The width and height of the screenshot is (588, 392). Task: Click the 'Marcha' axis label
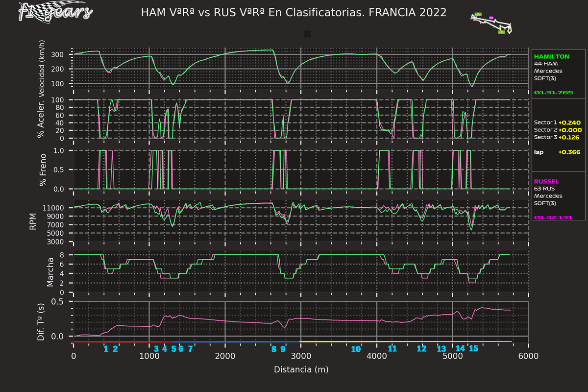tap(50, 271)
